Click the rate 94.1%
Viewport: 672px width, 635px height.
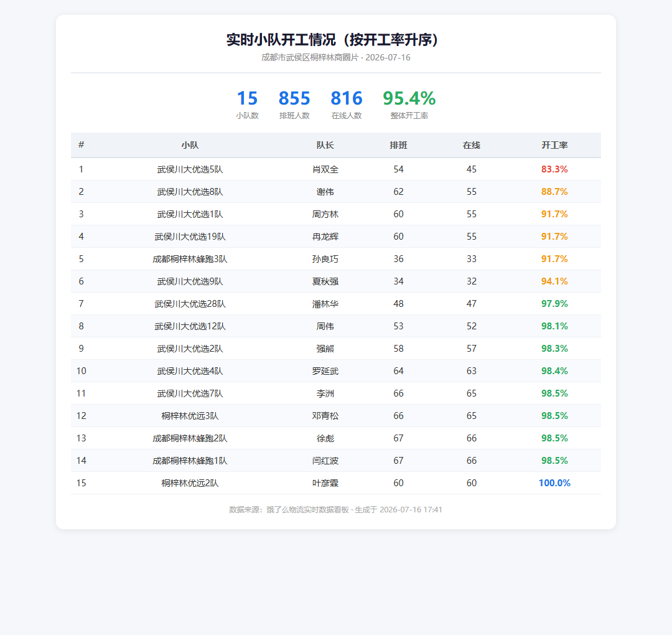pyautogui.click(x=554, y=281)
